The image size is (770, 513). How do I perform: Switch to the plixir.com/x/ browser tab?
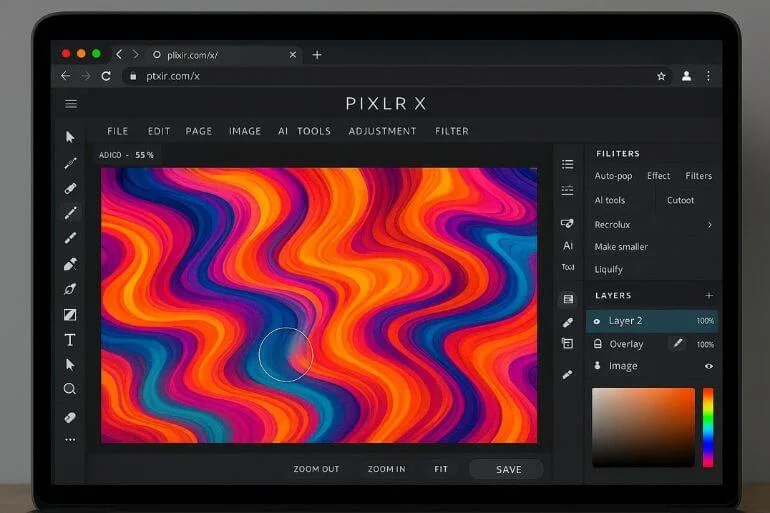(223, 55)
